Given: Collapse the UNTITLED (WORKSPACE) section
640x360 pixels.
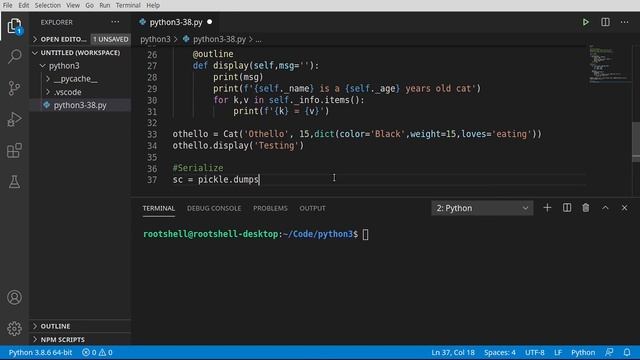Looking at the screenshot, I should [x=80, y=53].
